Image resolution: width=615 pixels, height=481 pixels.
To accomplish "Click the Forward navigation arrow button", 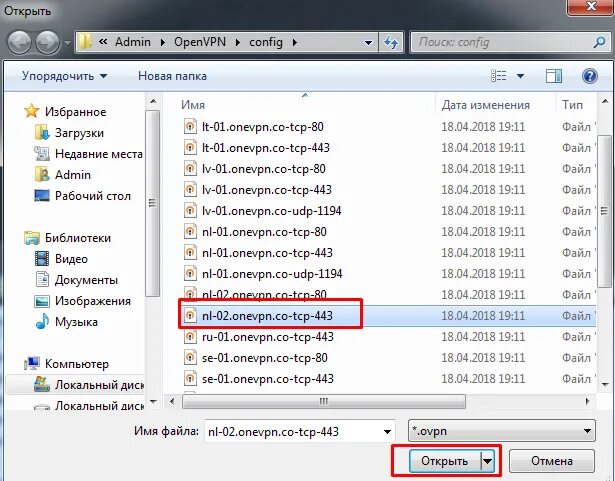I will pos(47,42).
